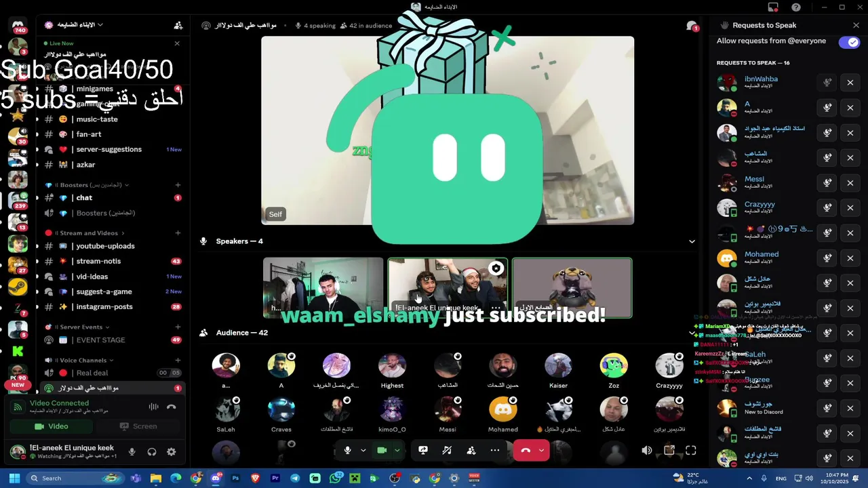Screen dimensions: 868x488
Task: Toggle noise suppression in Video Connected panel
Action: (x=154, y=407)
